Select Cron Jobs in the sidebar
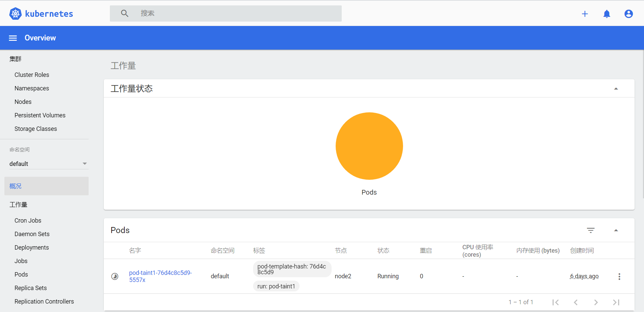The height and width of the screenshot is (312, 644). click(28, 220)
